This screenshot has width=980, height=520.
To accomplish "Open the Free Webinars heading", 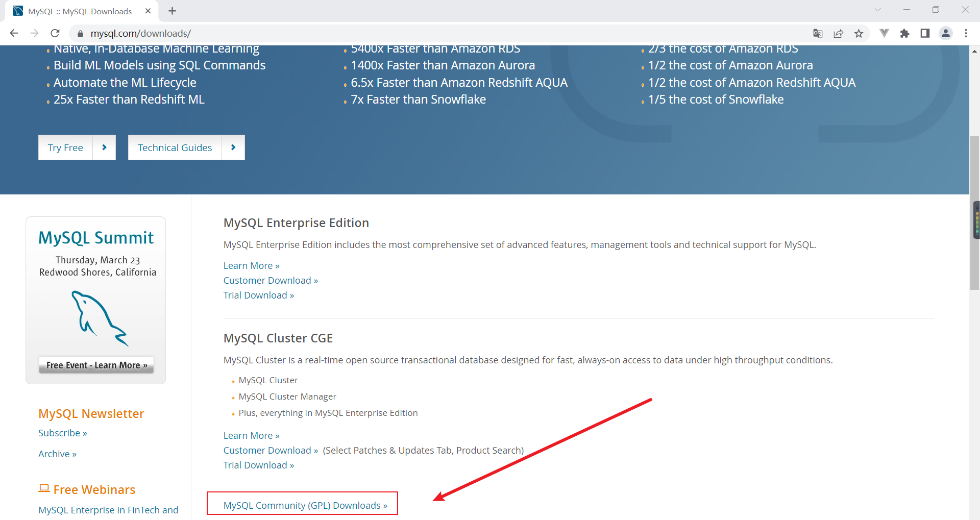I will (94, 490).
